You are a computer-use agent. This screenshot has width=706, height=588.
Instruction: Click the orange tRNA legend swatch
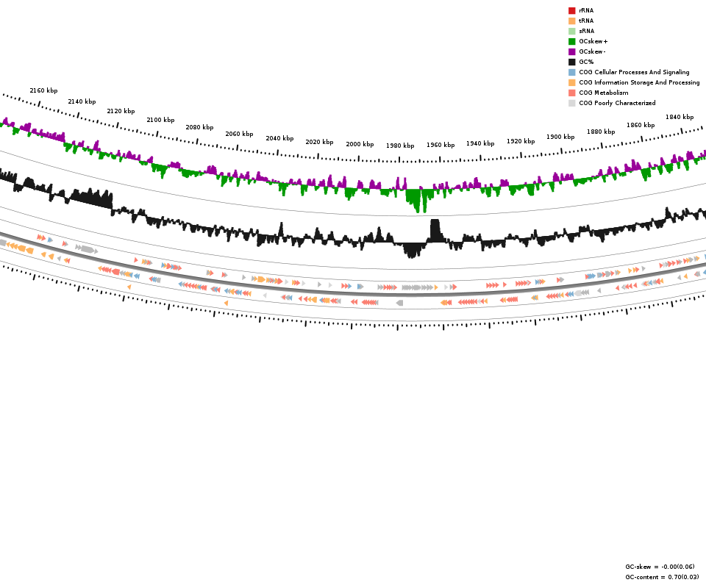[572, 21]
